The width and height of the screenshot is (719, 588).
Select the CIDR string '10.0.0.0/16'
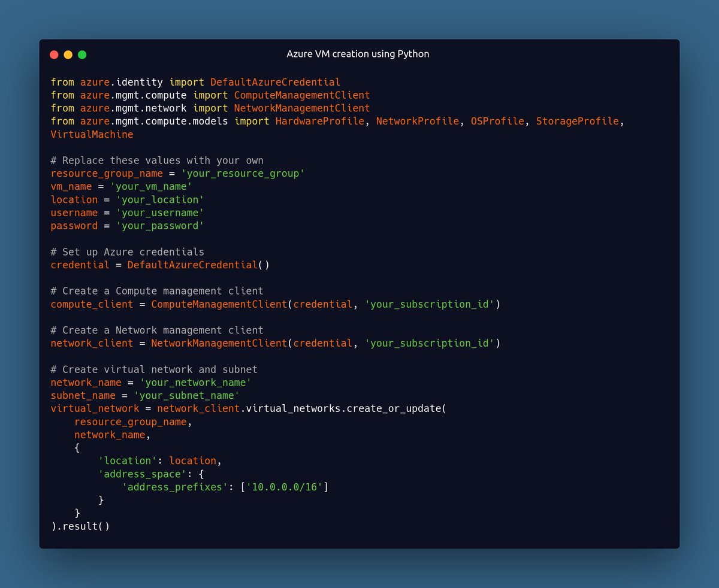[284, 487]
